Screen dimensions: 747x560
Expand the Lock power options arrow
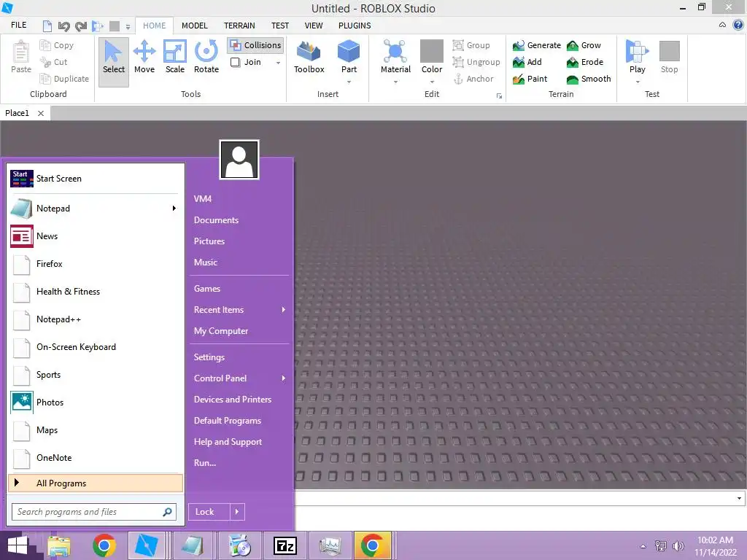tap(237, 512)
